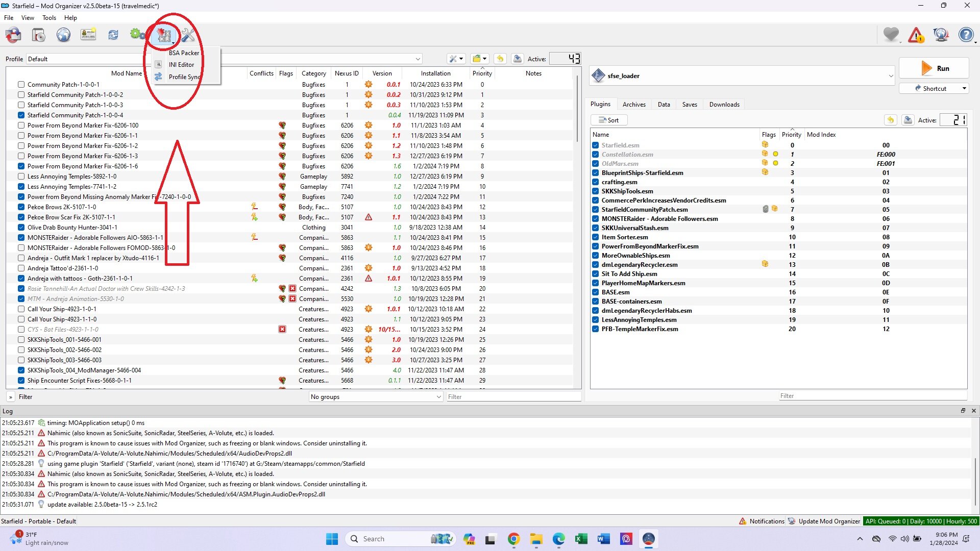Image resolution: width=980 pixels, height=551 pixels.
Task: Click the Update globe icon in toolbar
Action: [x=941, y=35]
